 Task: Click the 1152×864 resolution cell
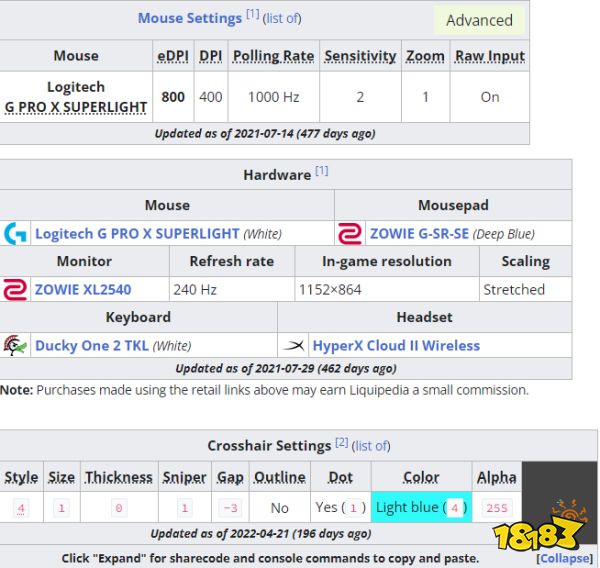pyautogui.click(x=387, y=289)
